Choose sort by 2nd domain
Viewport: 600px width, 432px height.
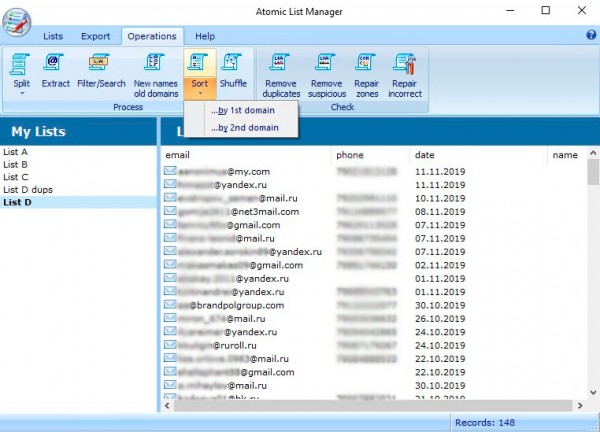(x=245, y=127)
